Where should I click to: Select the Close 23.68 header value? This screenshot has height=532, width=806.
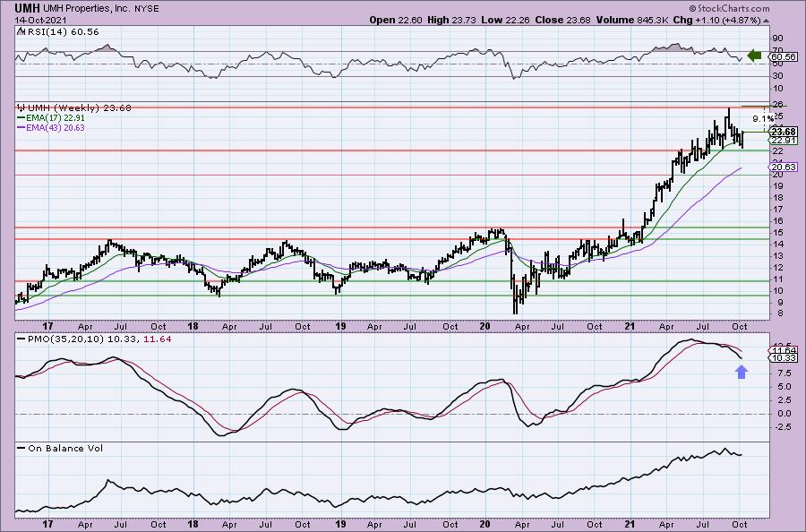coord(563,20)
